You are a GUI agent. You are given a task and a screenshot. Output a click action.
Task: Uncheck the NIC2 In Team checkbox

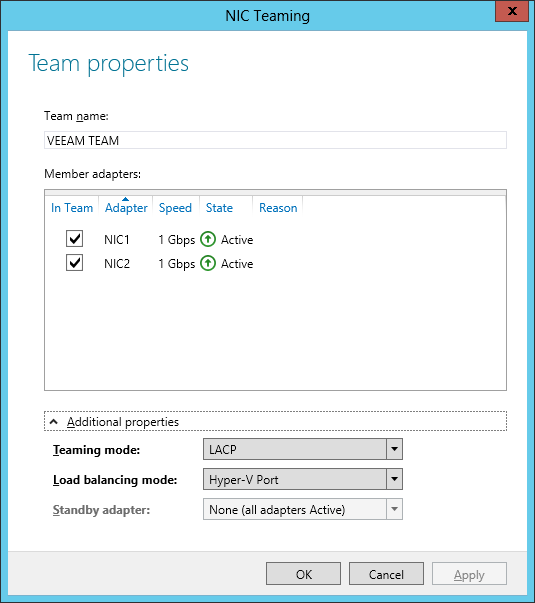coord(74,263)
